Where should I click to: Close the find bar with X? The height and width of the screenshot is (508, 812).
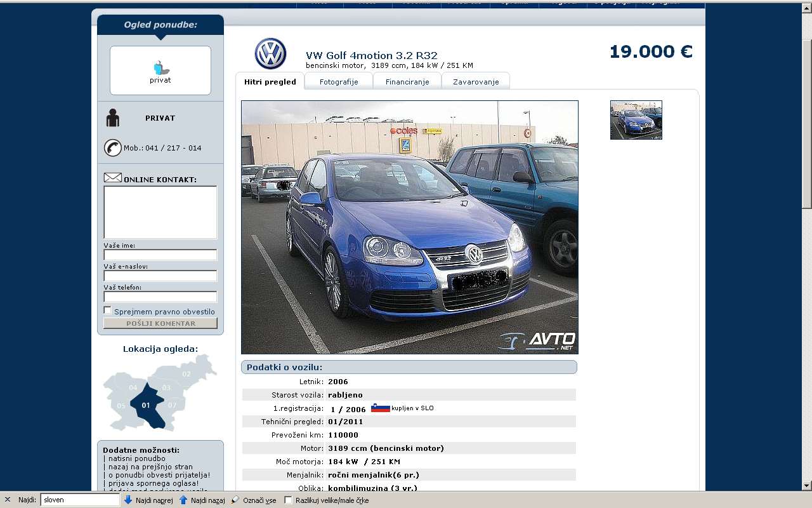click(8, 500)
